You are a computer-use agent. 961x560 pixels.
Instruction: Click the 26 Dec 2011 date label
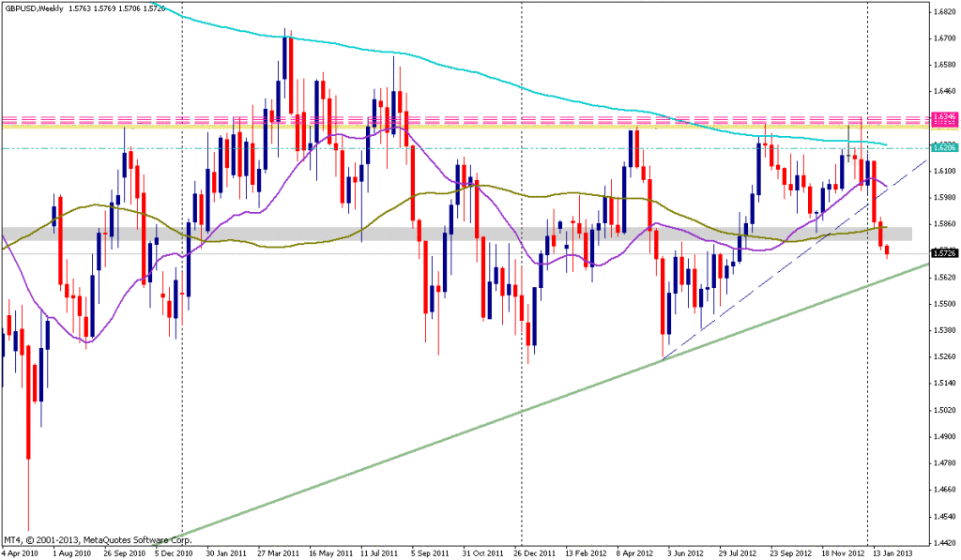coord(539,553)
